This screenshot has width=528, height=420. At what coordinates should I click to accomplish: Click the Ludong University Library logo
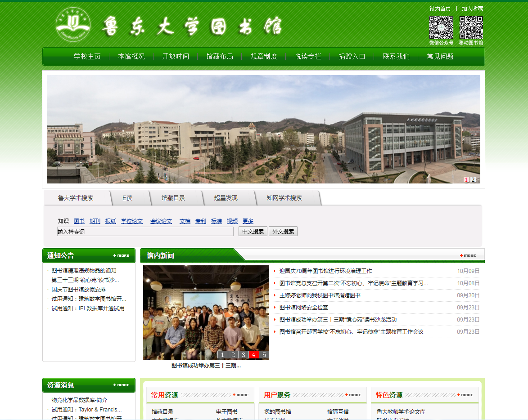tap(73, 25)
